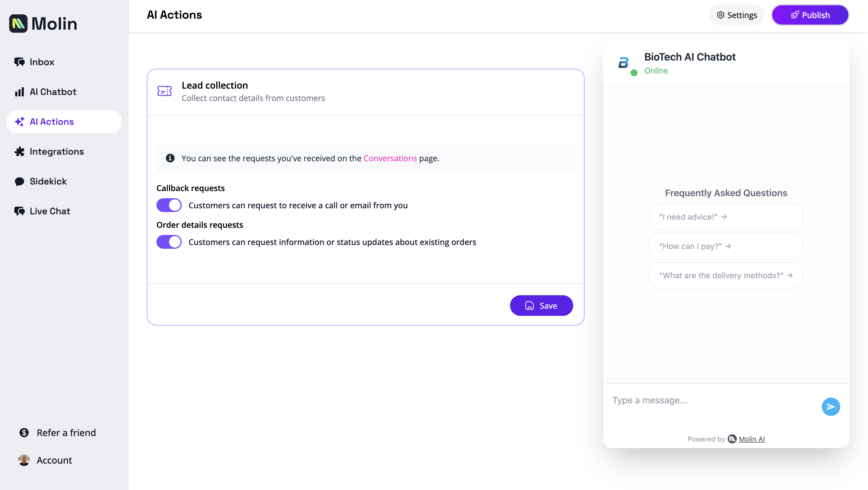
Task: Click the Settings gear icon
Action: (x=721, y=15)
